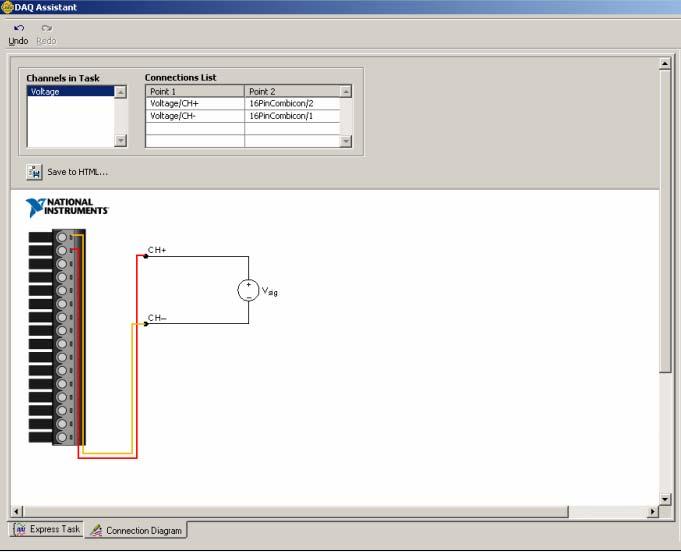Viewport: 681px width, 552px height.
Task: Click the Point 1 column header
Action: pyautogui.click(x=195, y=91)
